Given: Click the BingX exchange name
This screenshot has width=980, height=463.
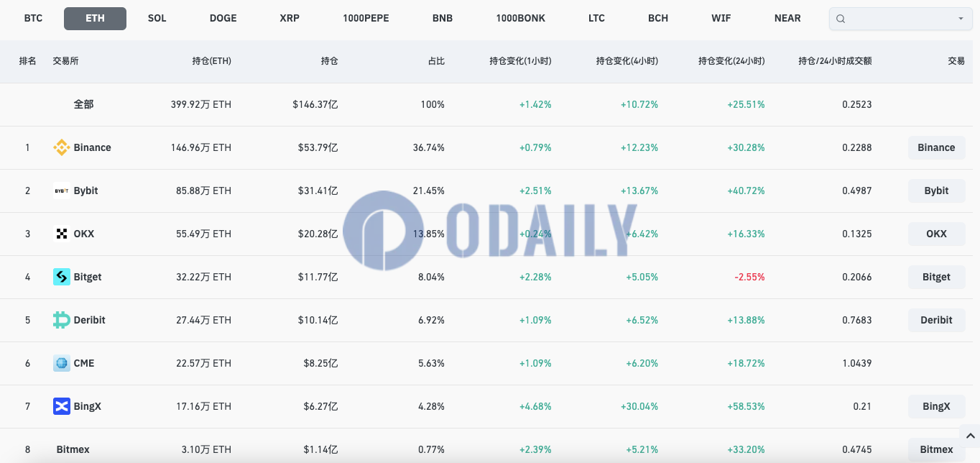Looking at the screenshot, I should [x=87, y=406].
